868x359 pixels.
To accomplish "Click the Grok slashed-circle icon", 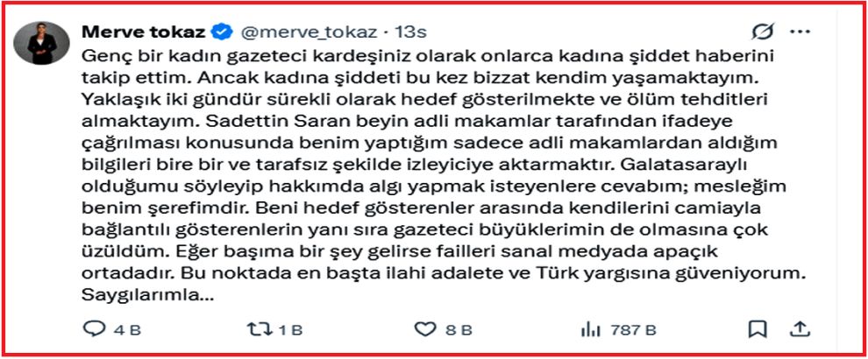I will [x=762, y=32].
